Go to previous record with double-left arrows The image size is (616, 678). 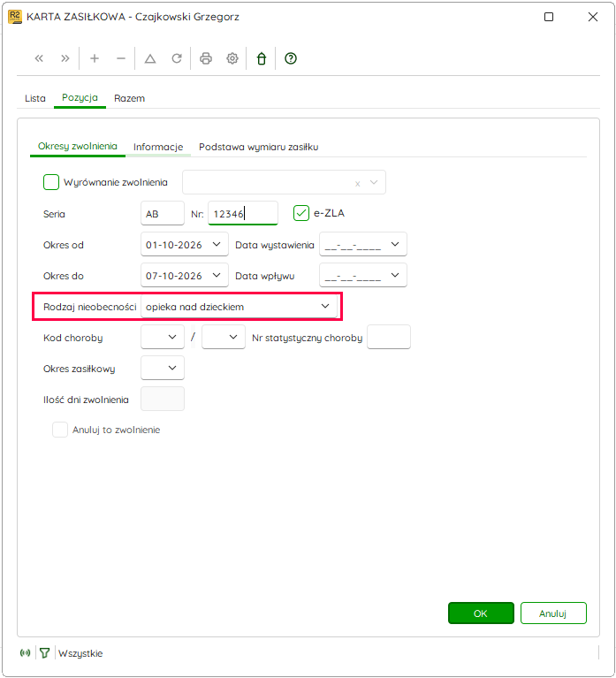tap(39, 58)
